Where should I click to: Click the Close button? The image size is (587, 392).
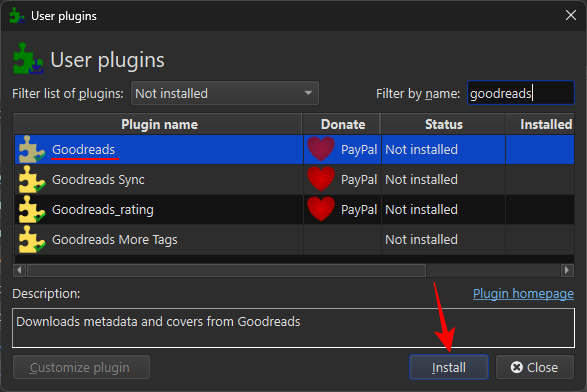click(535, 367)
